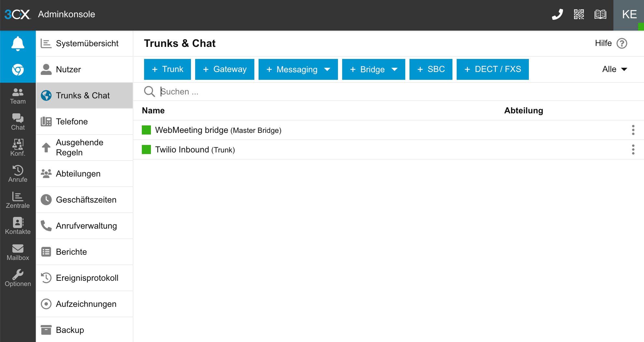The width and height of the screenshot is (644, 342).
Task: Click the add Trunk button
Action: (x=168, y=69)
